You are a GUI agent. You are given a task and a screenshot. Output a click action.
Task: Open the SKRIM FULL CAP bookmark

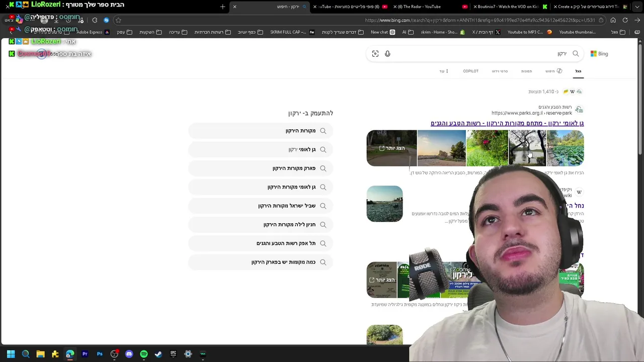(292, 32)
